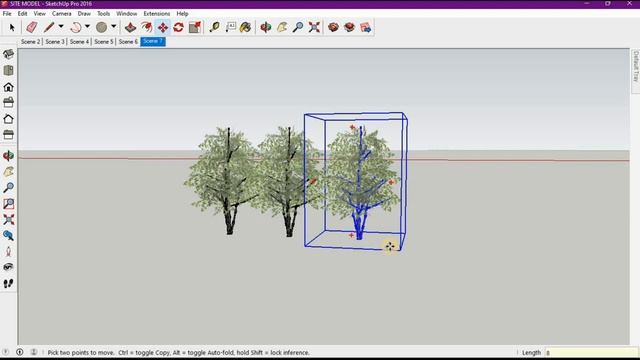Select Walk footprints tool
The height and width of the screenshot is (360, 640).
pos(8,283)
